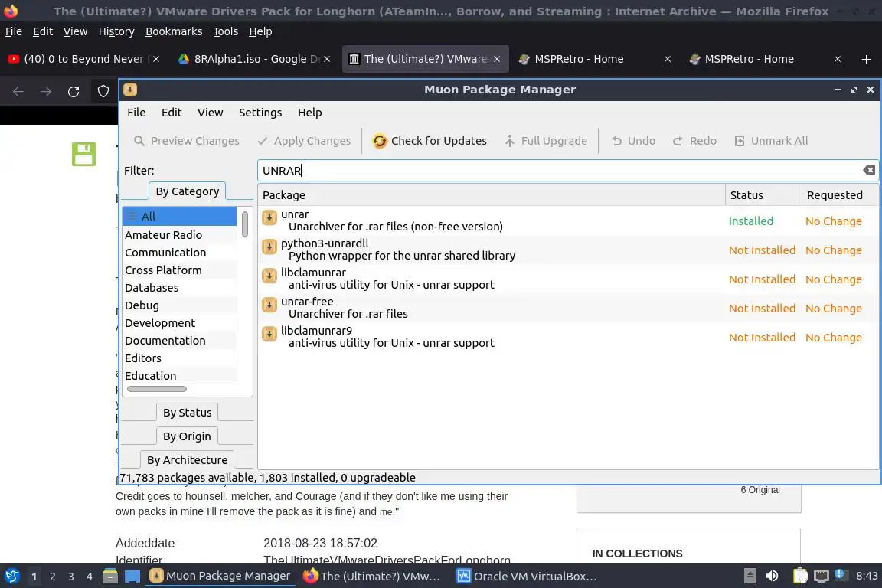Sort by Status column header

(x=763, y=195)
